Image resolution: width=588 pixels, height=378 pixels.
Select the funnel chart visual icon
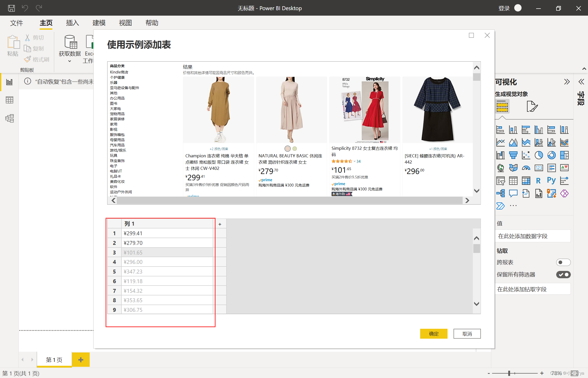point(513,155)
